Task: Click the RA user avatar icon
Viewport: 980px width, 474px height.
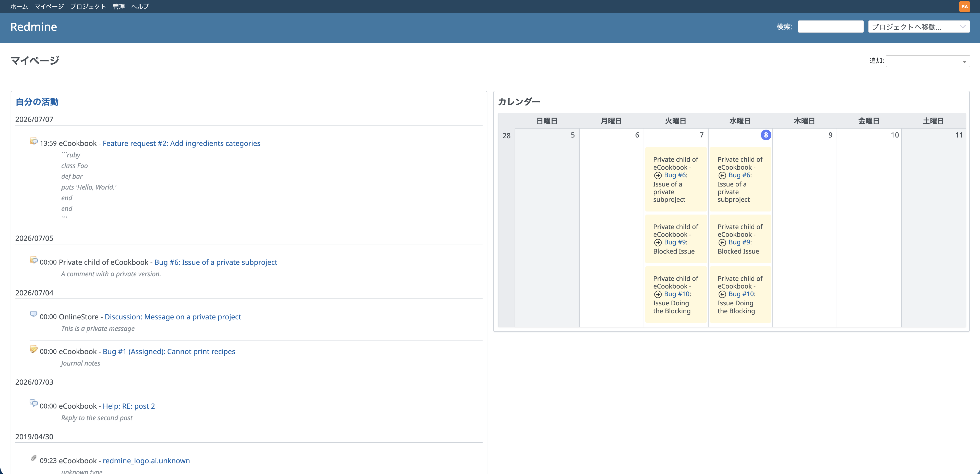Action: pos(964,6)
